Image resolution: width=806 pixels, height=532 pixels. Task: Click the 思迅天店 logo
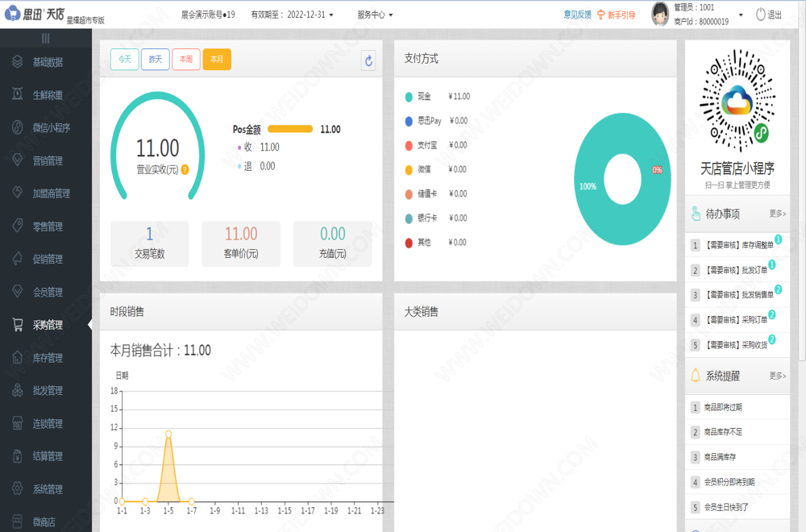click(35, 14)
